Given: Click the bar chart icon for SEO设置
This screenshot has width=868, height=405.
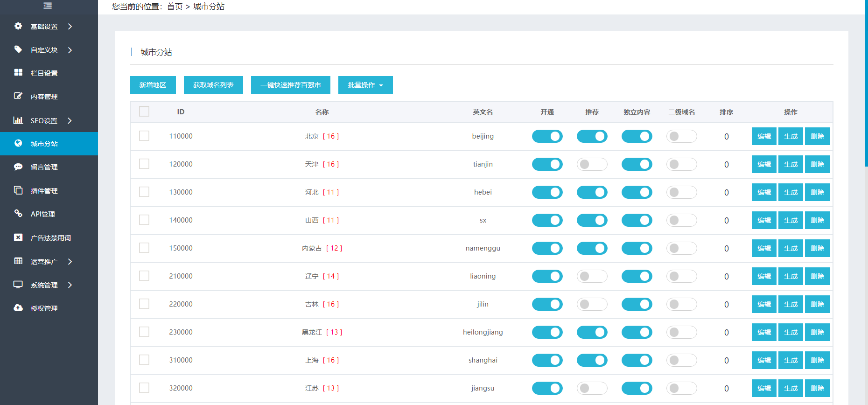Looking at the screenshot, I should click(x=18, y=120).
